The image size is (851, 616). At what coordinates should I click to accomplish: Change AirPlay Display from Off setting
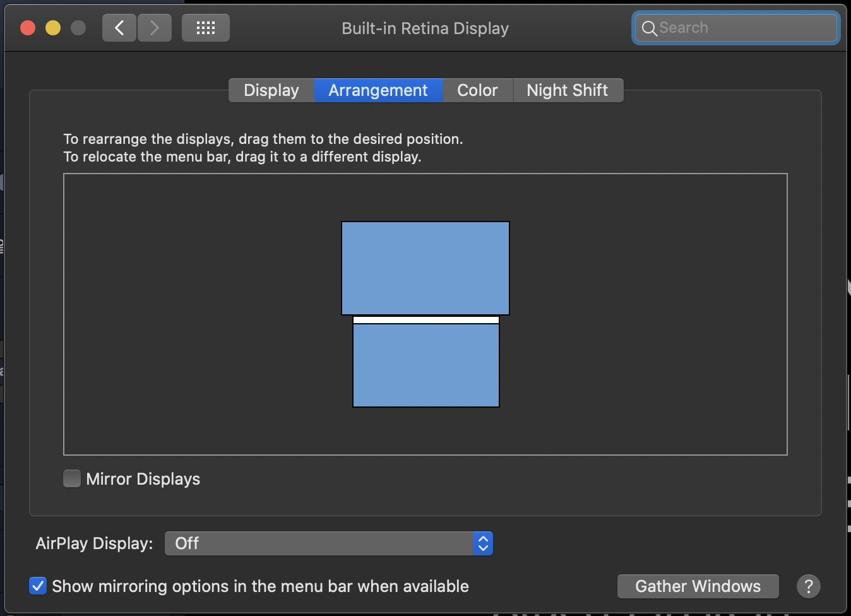click(328, 543)
